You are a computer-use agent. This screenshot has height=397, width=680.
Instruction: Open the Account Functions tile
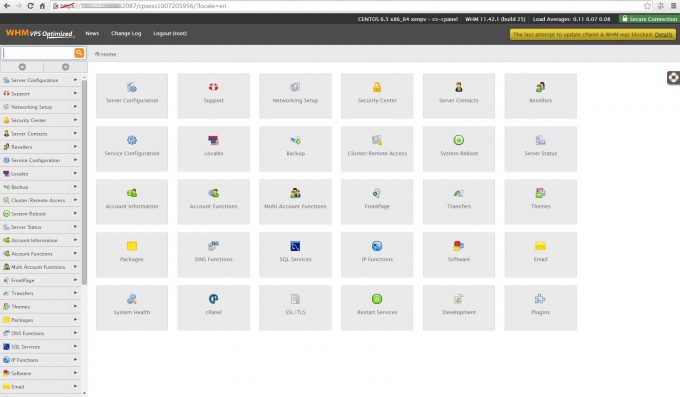coord(213,202)
